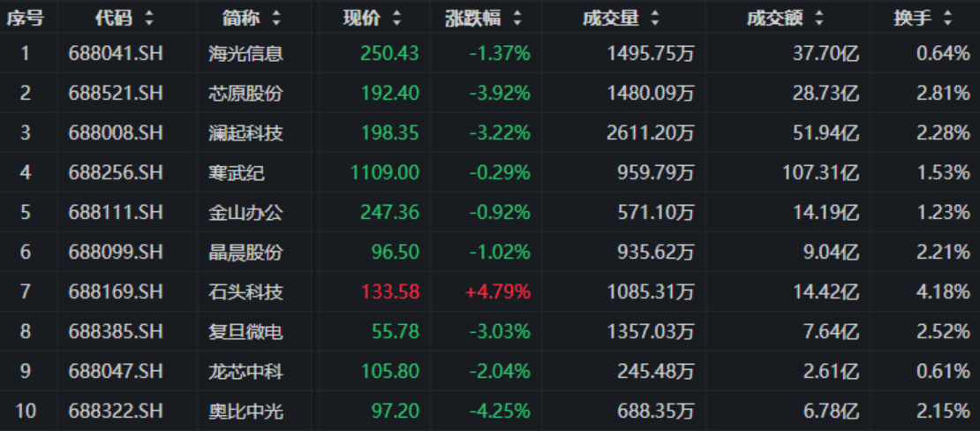This screenshot has height=431, width=980.
Task: Click the 成交额 header label
Action: click(x=774, y=19)
